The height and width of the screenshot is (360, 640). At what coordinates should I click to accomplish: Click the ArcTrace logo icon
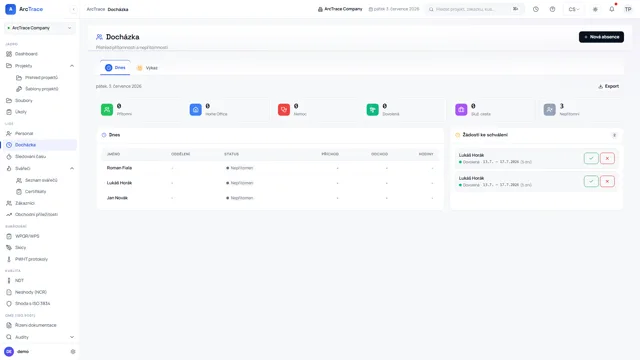click(x=10, y=9)
